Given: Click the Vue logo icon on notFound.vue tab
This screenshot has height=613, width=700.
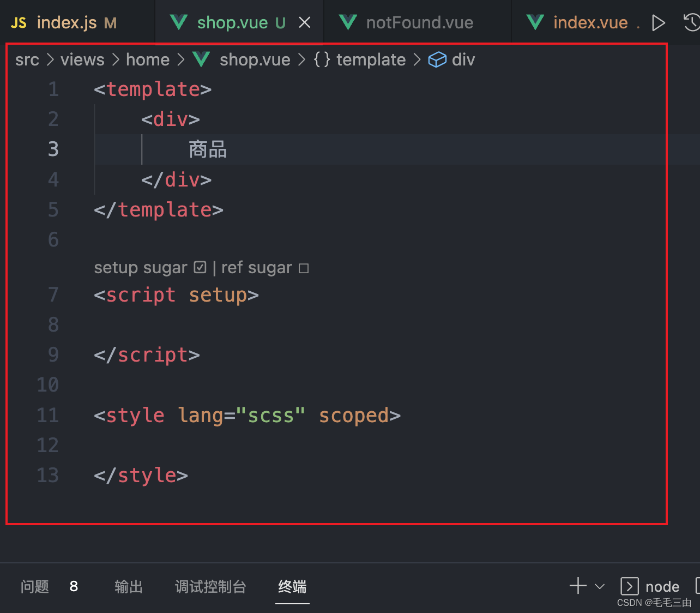Looking at the screenshot, I should 348,22.
